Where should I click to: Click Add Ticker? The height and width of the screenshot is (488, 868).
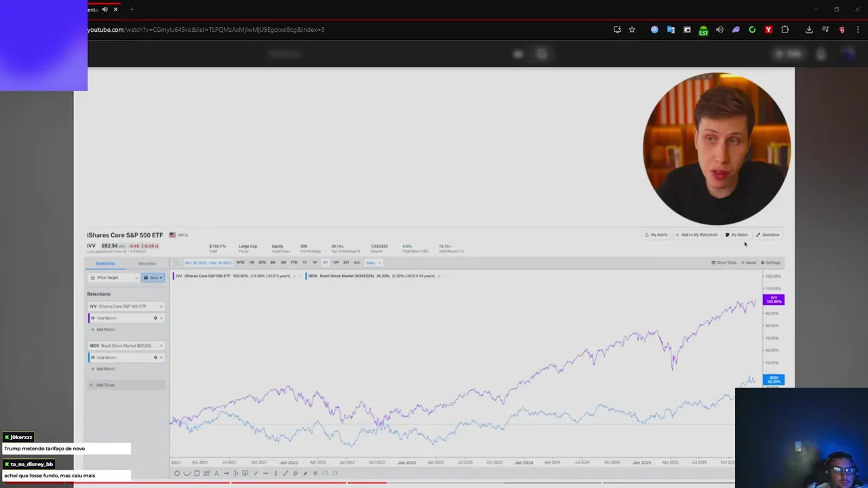tap(126, 385)
